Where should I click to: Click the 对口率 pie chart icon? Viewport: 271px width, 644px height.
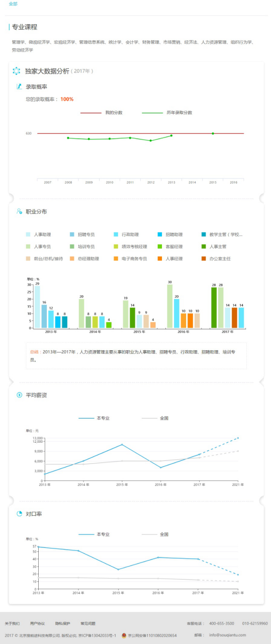tap(19, 514)
